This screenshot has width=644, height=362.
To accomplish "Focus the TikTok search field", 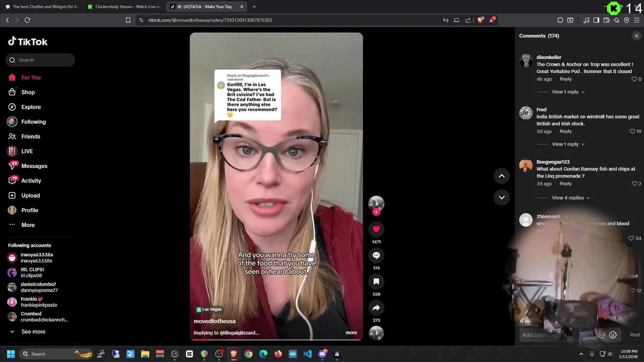I will [40, 60].
